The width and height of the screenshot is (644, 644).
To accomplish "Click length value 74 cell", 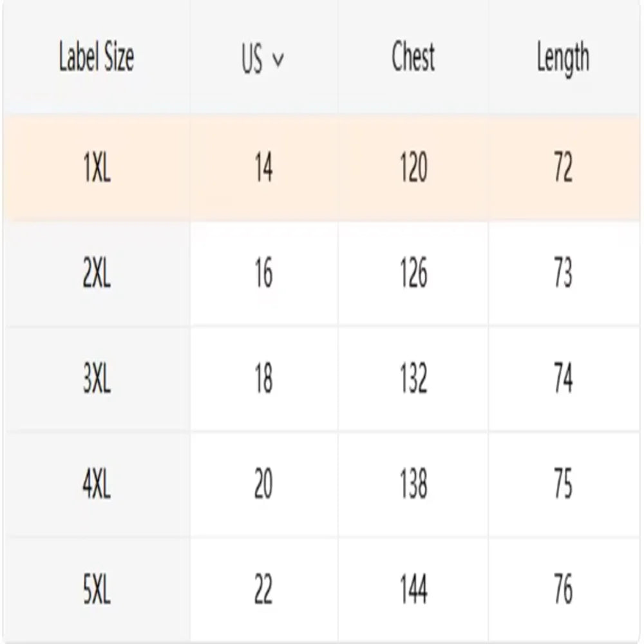I will (x=563, y=379).
